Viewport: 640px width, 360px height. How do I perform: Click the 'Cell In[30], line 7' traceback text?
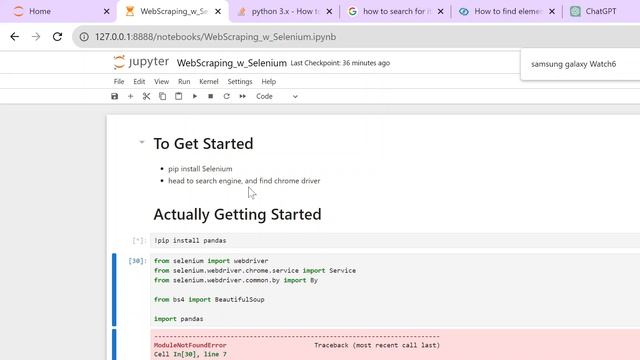click(190, 354)
